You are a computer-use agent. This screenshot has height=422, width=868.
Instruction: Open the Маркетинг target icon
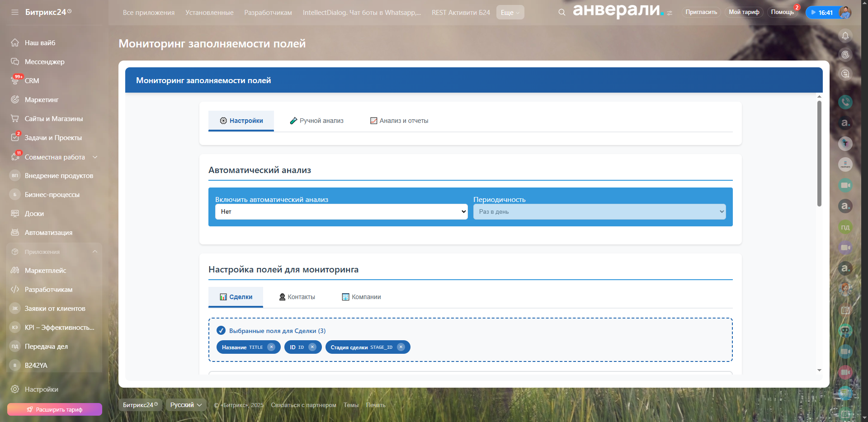pos(15,100)
